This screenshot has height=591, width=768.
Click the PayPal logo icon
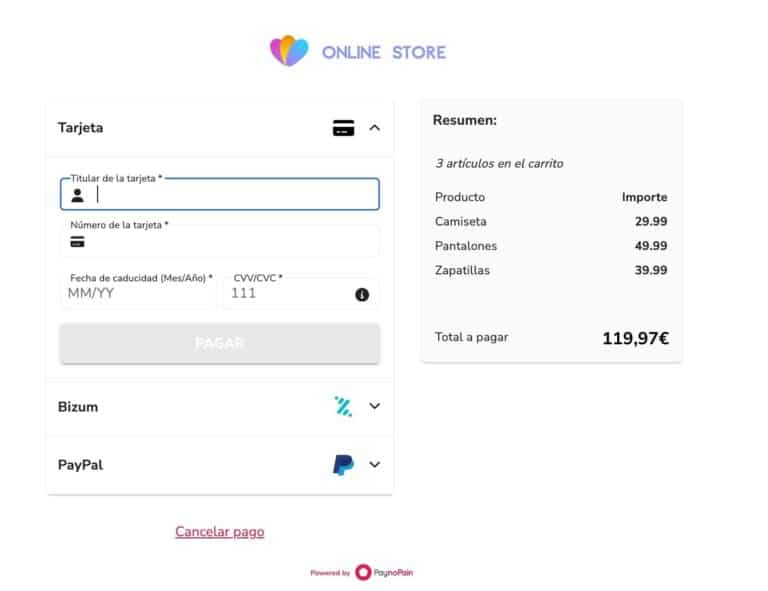[343, 465]
